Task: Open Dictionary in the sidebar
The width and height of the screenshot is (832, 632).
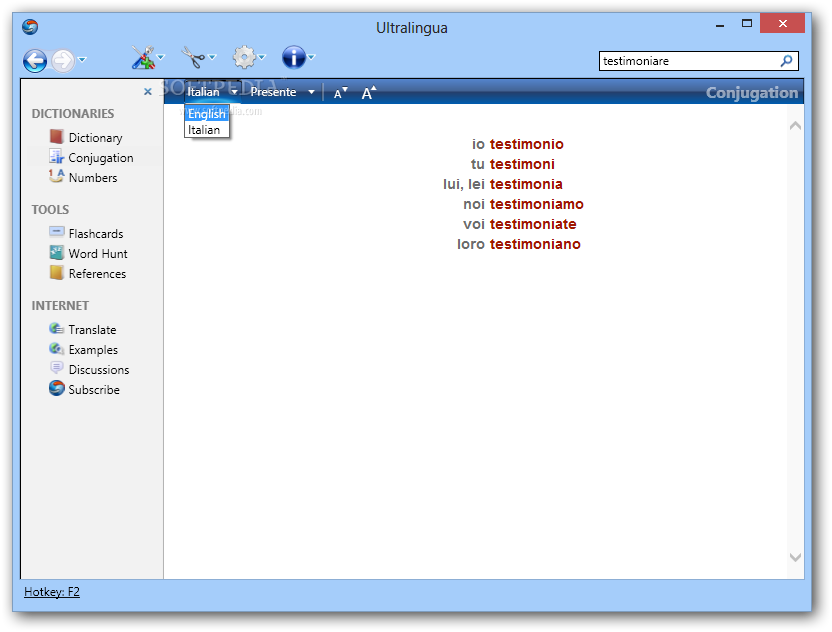Action: pyautogui.click(x=95, y=138)
